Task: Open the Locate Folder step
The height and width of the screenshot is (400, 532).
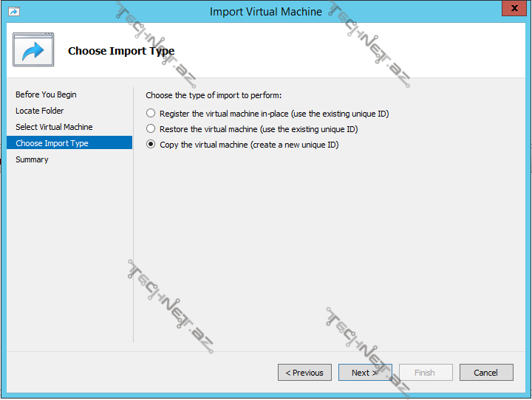Action: pos(40,111)
